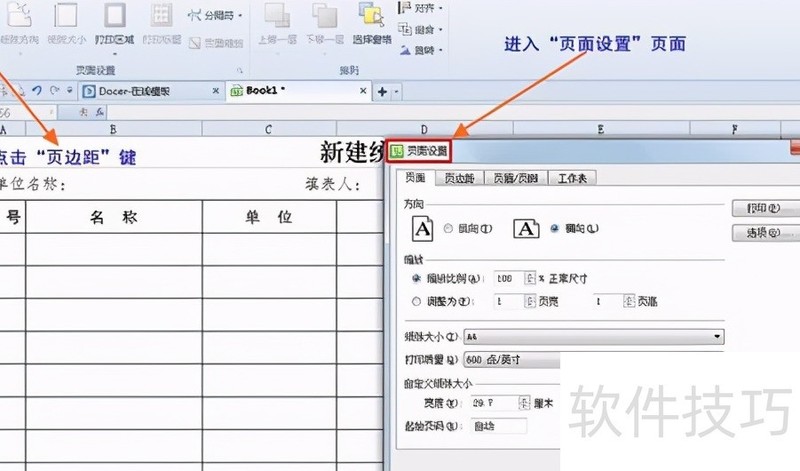The height and width of the screenshot is (471, 800).
Task: Open dropdown arrow beside new tab plus
Action: 396,92
